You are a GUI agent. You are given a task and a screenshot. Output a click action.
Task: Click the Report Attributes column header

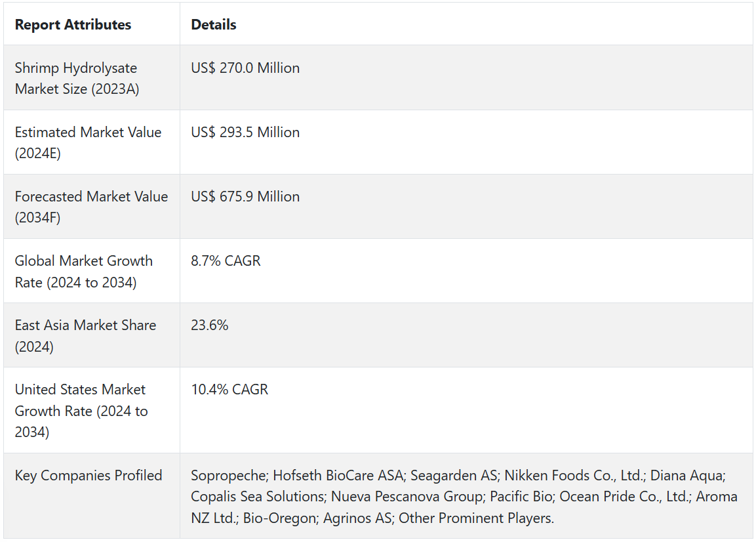click(x=73, y=25)
